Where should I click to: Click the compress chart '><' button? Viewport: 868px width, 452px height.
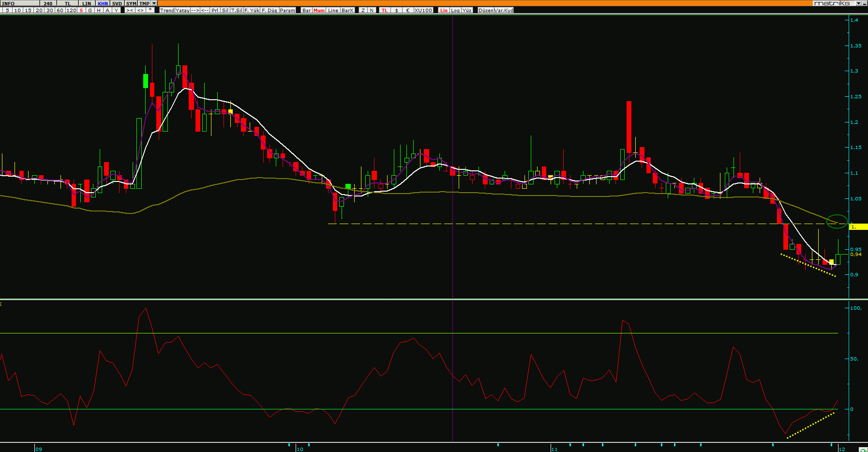coord(130,10)
